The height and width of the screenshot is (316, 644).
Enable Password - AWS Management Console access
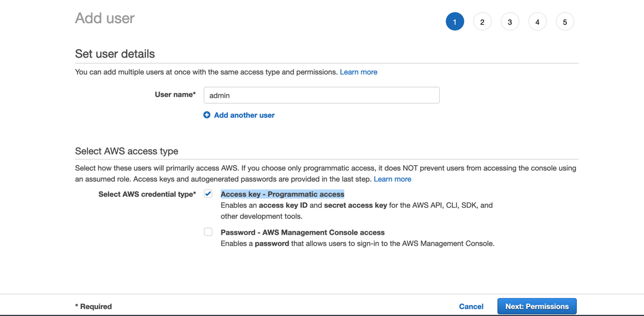point(208,232)
